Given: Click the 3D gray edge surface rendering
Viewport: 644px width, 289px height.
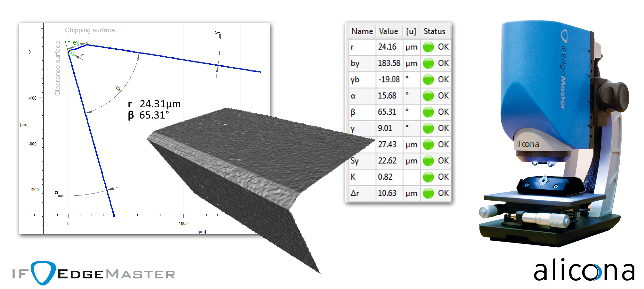Looking at the screenshot, I should tap(250, 167).
